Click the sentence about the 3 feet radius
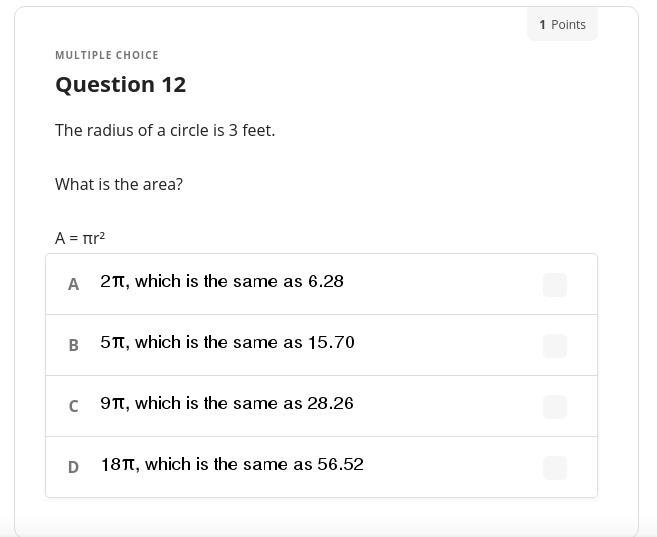 (x=165, y=131)
